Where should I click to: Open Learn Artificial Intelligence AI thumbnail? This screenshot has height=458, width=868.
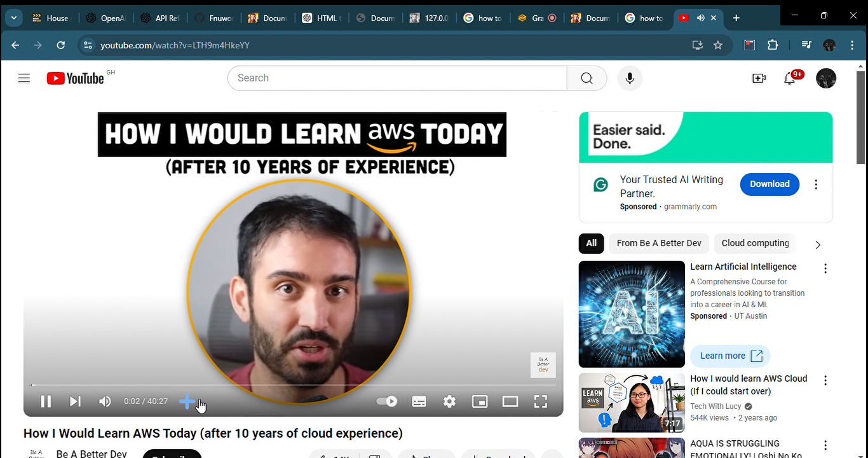point(632,314)
